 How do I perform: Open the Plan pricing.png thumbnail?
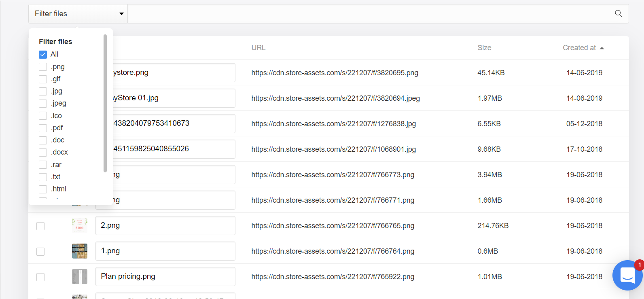click(x=80, y=277)
